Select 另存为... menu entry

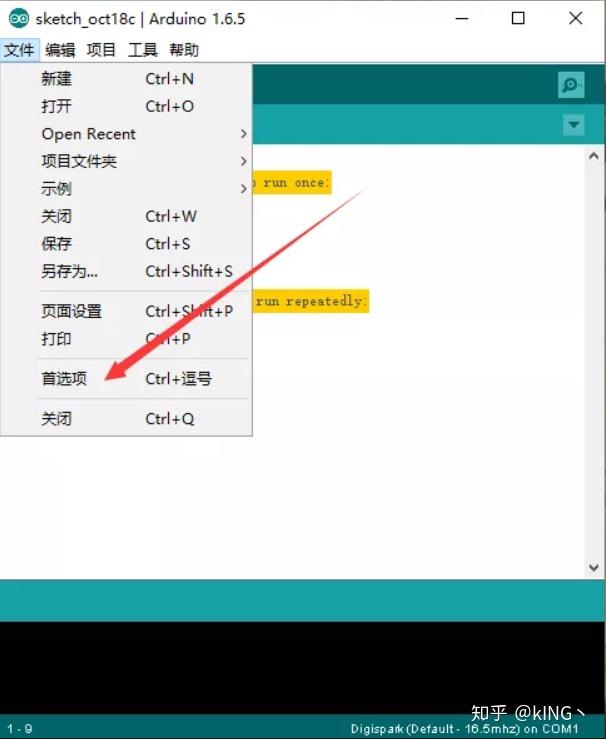126,271
